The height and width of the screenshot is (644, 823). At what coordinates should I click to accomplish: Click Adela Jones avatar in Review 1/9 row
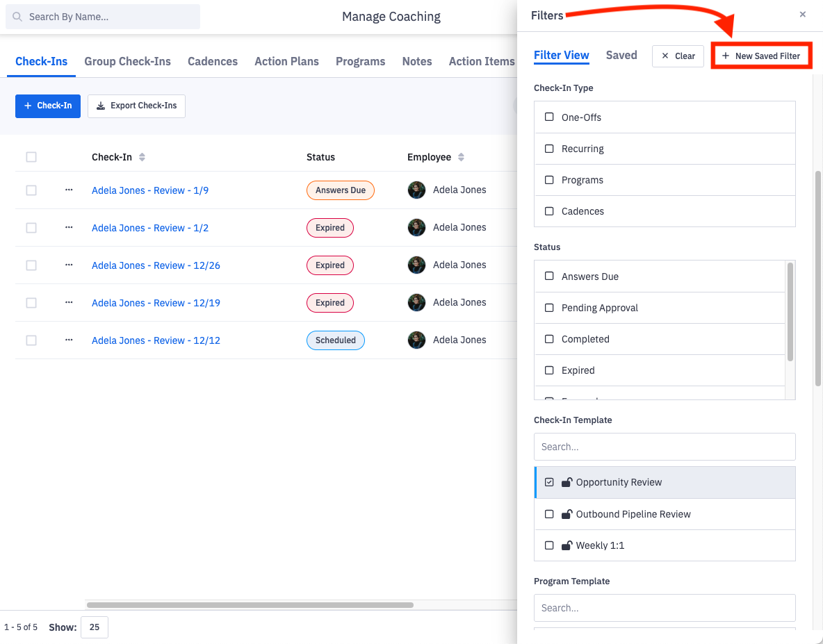417,190
